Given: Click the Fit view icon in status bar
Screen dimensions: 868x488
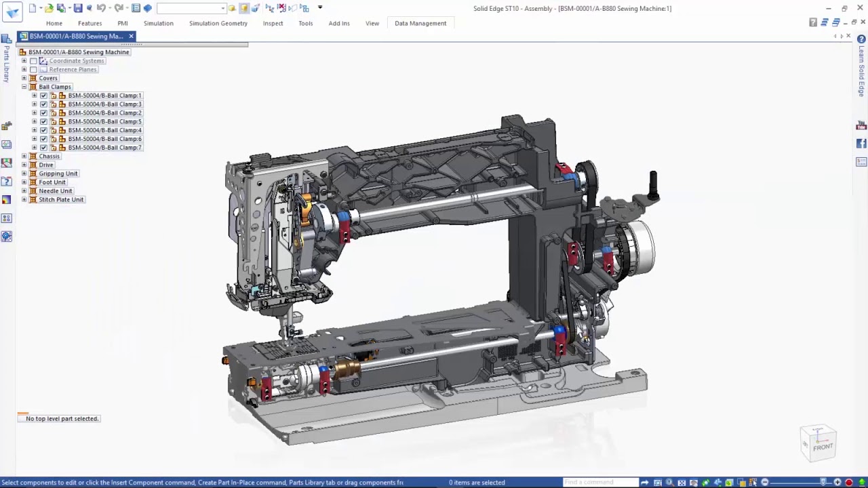Looking at the screenshot, I should pyautogui.click(x=682, y=483).
